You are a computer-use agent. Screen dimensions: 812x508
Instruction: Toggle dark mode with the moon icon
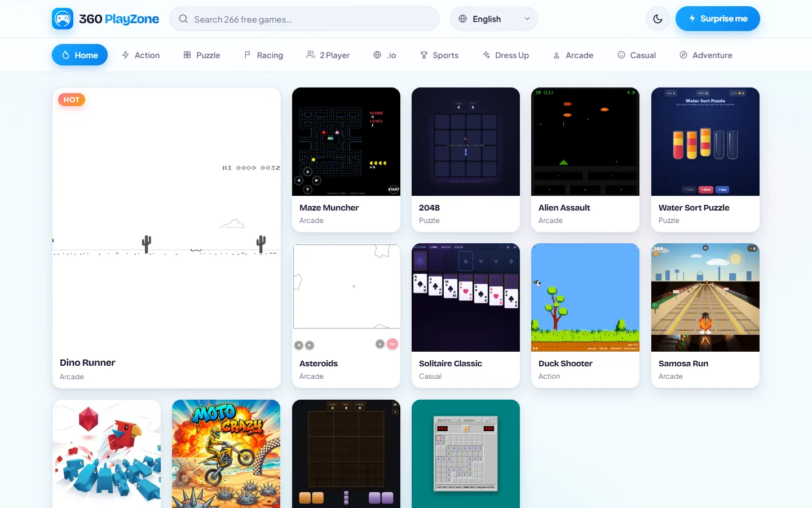657,19
